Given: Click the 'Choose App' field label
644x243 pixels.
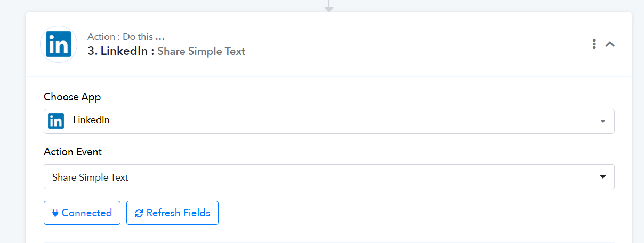Looking at the screenshot, I should (73, 96).
